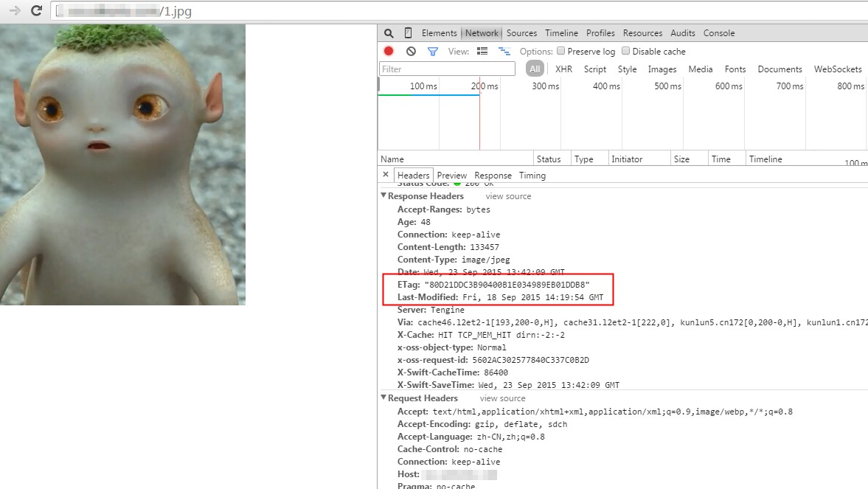
Task: Open the Profiles panel tab
Action: point(600,33)
